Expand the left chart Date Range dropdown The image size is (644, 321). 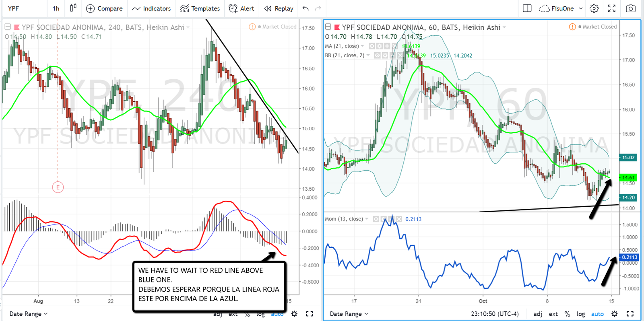pyautogui.click(x=28, y=314)
